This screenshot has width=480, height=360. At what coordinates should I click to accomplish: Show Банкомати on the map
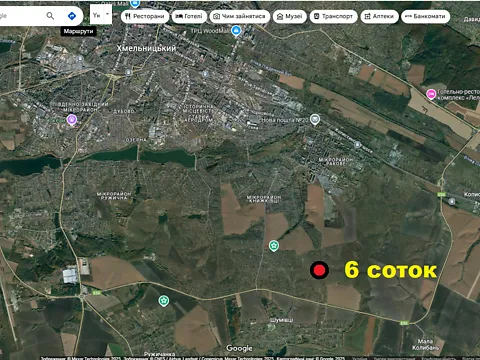pos(425,16)
